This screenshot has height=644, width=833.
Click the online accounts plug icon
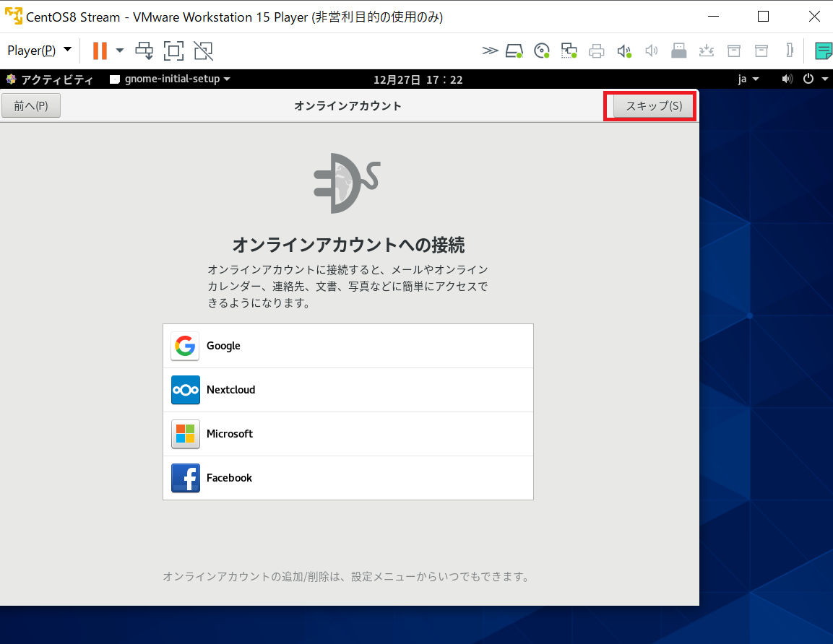click(x=347, y=183)
